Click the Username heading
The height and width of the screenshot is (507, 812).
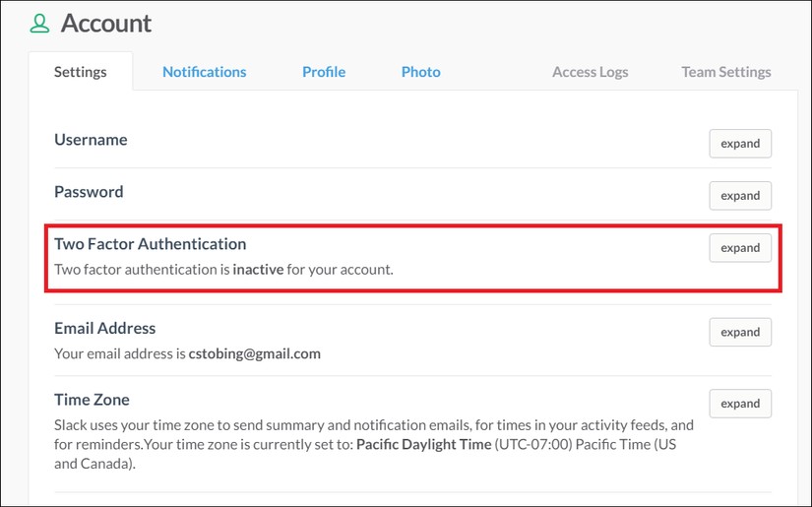click(x=91, y=140)
